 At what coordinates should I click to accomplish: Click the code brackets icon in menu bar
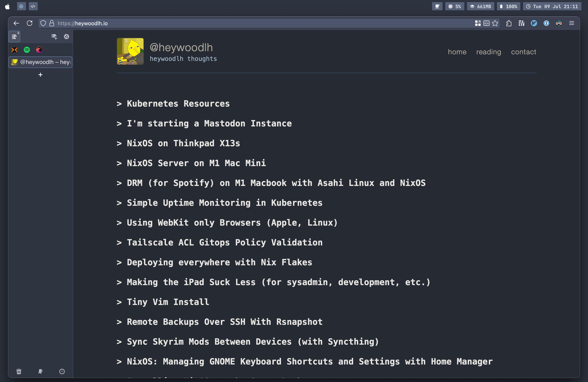[x=33, y=6]
